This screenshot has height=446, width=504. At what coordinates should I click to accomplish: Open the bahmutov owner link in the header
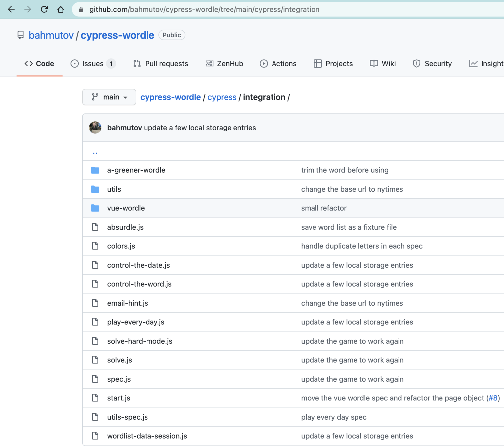point(51,35)
